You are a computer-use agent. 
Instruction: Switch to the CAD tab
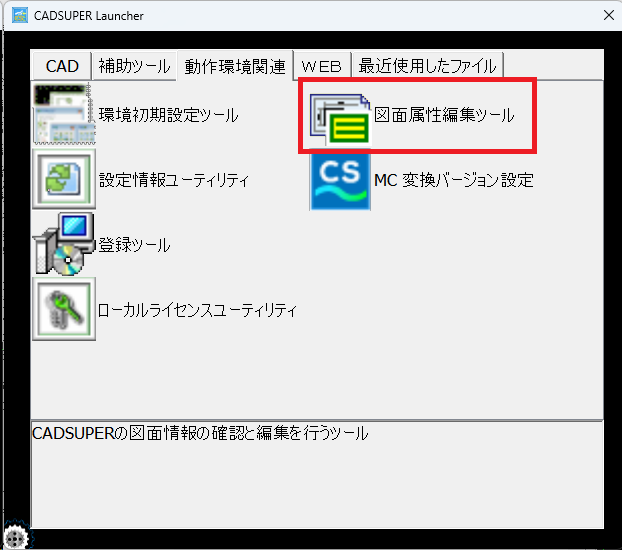pos(62,66)
